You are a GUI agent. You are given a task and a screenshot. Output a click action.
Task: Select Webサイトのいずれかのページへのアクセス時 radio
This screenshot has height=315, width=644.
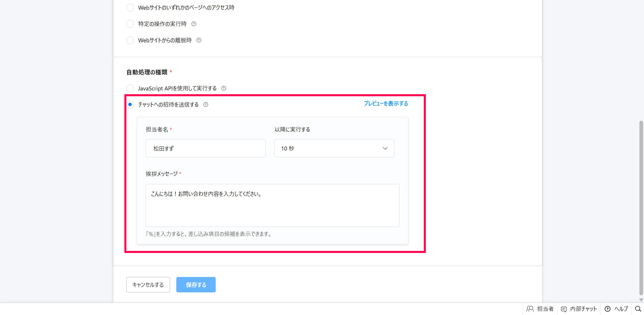coord(130,8)
